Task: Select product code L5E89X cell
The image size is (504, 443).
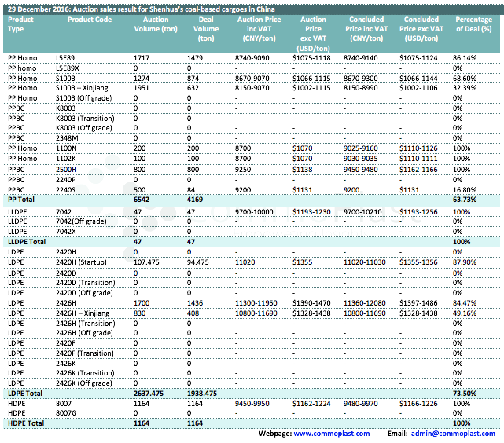Action: pos(72,68)
